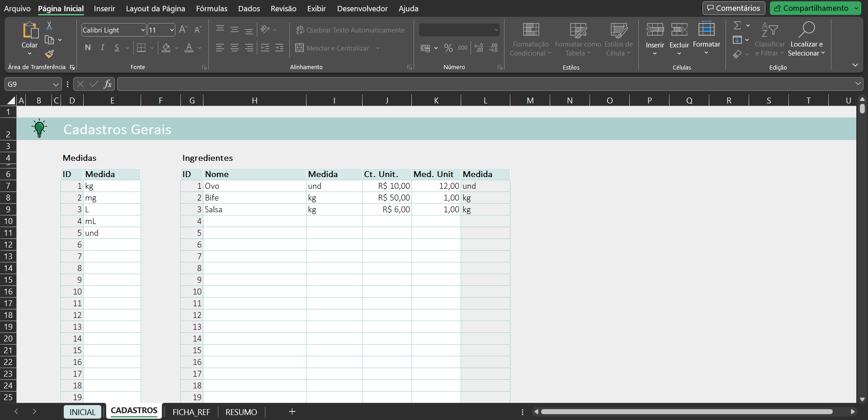Click the Percent Style icon
The height and width of the screenshot is (420, 868).
click(x=448, y=48)
